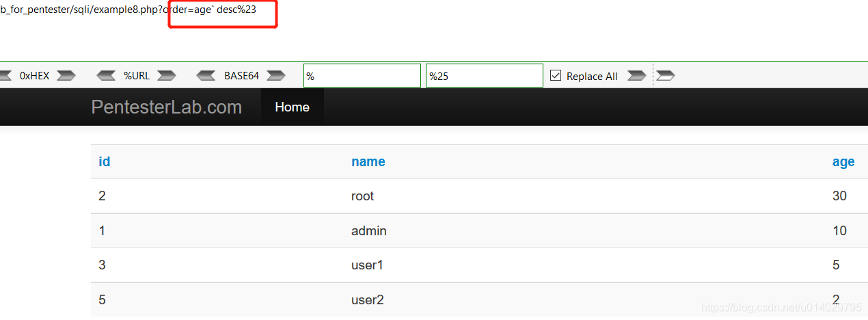Open the PentesterLab.com brand link
The image size is (868, 320).
167,107
